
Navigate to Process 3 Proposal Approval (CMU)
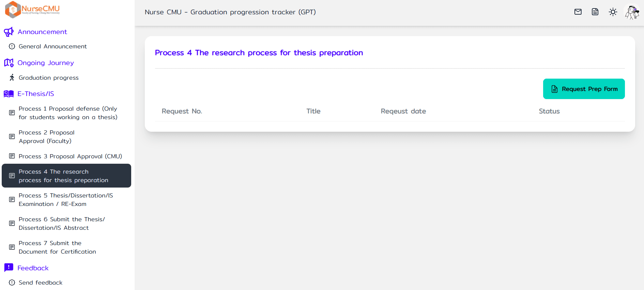(x=70, y=156)
